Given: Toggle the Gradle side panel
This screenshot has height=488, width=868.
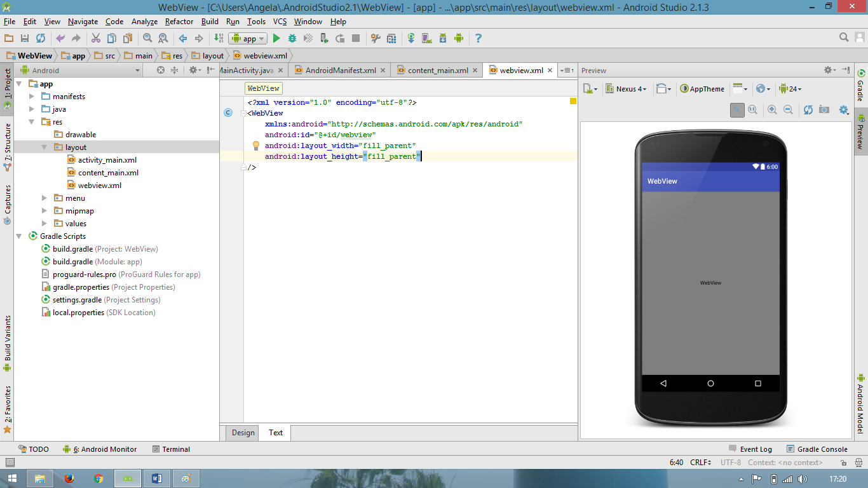Looking at the screenshot, I should coord(861,85).
